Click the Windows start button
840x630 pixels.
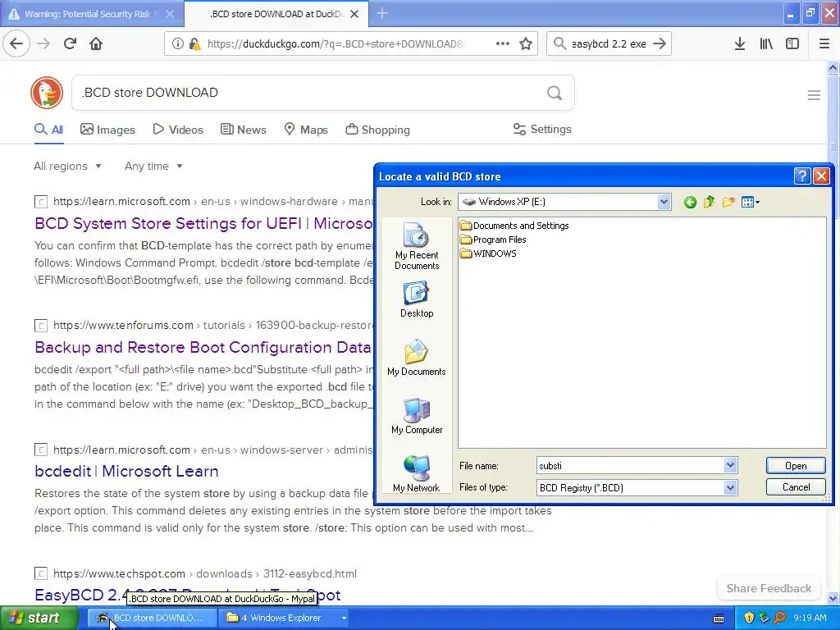pyautogui.click(x=39, y=618)
